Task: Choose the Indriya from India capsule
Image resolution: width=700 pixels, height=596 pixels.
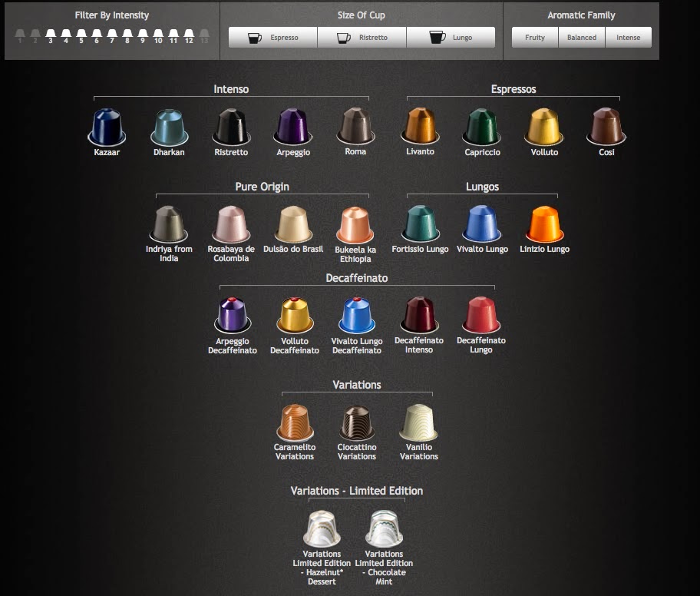Action: point(169,224)
